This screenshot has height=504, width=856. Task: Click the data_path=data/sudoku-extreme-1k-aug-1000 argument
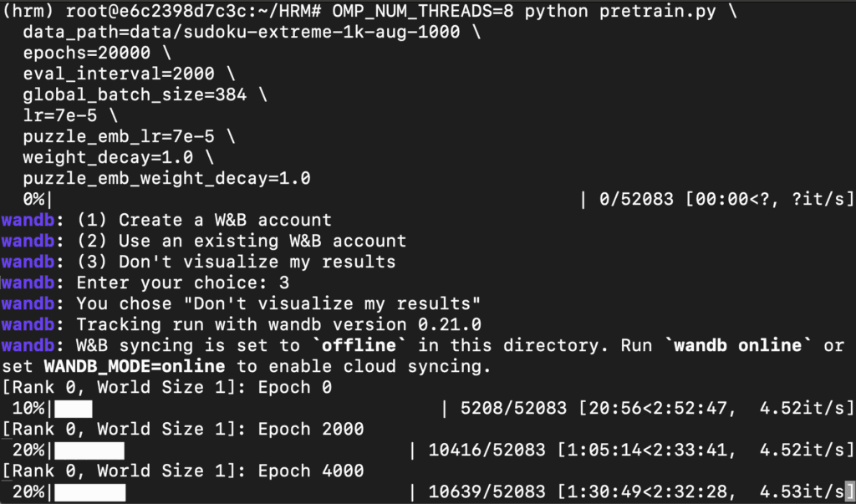(x=241, y=32)
